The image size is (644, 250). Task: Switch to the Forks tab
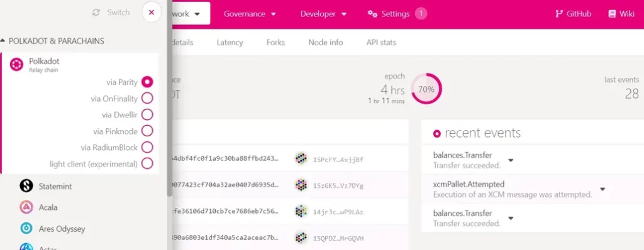[x=275, y=42]
